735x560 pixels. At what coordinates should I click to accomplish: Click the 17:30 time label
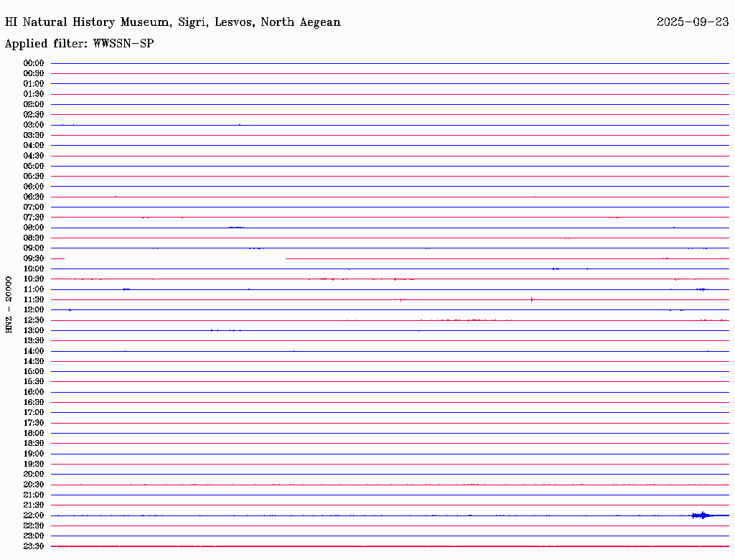click(34, 423)
